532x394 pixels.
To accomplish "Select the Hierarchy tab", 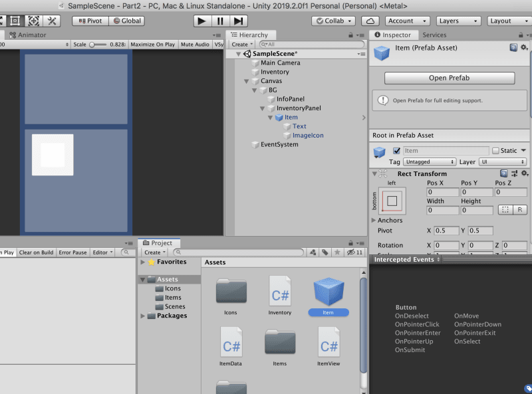I will pyautogui.click(x=250, y=35).
